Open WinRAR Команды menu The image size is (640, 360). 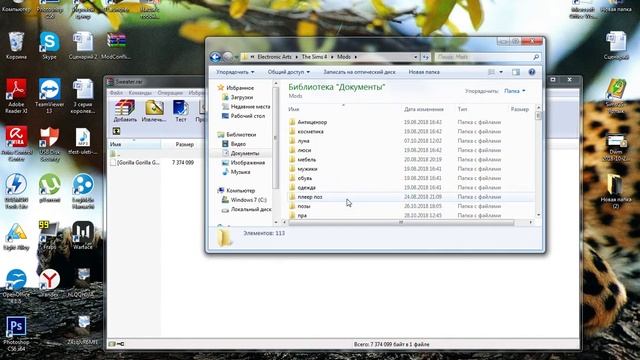(140, 93)
